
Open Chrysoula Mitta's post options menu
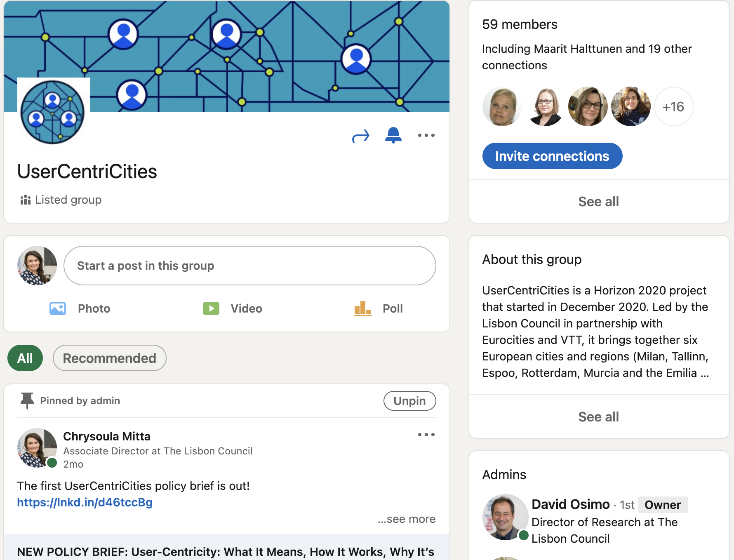pyautogui.click(x=426, y=435)
